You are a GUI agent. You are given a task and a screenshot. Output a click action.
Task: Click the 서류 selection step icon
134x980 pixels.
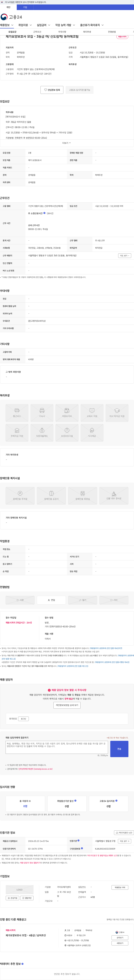click(20, 600)
